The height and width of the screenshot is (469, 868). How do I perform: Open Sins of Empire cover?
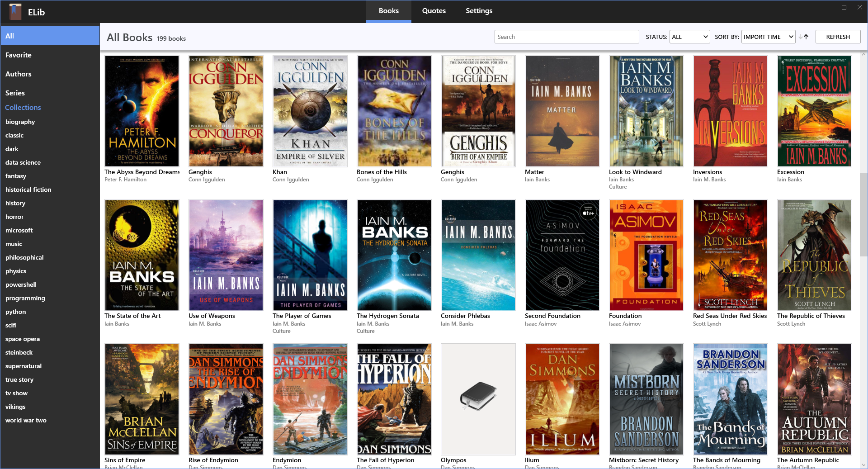(x=142, y=399)
